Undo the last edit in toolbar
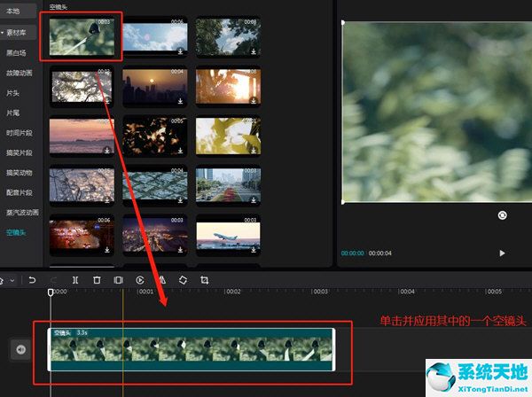This screenshot has width=532, height=397. (x=32, y=280)
